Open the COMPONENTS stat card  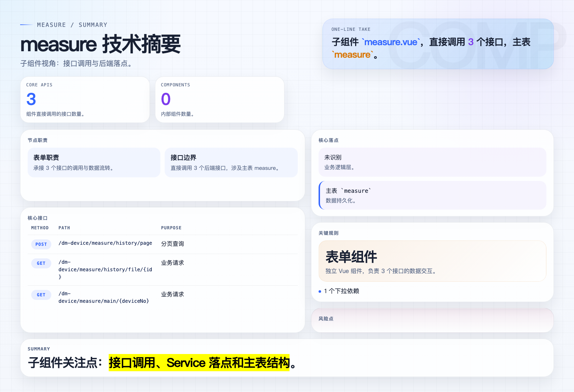(x=220, y=100)
